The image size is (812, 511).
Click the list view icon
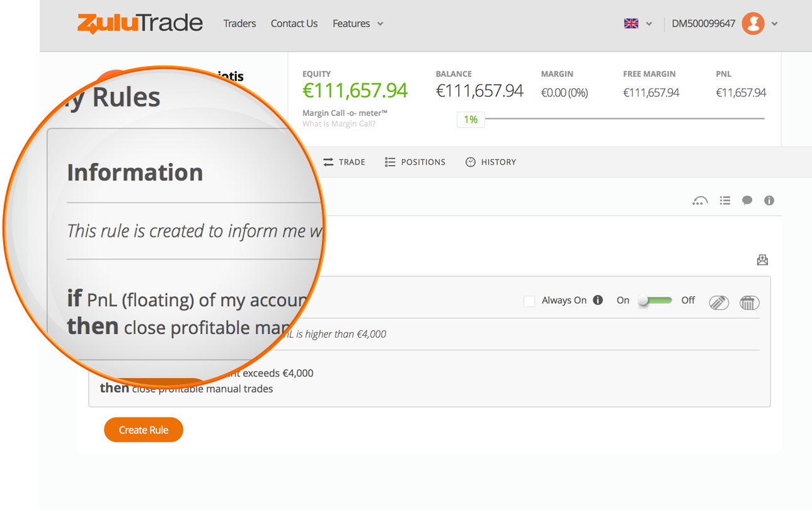725,200
